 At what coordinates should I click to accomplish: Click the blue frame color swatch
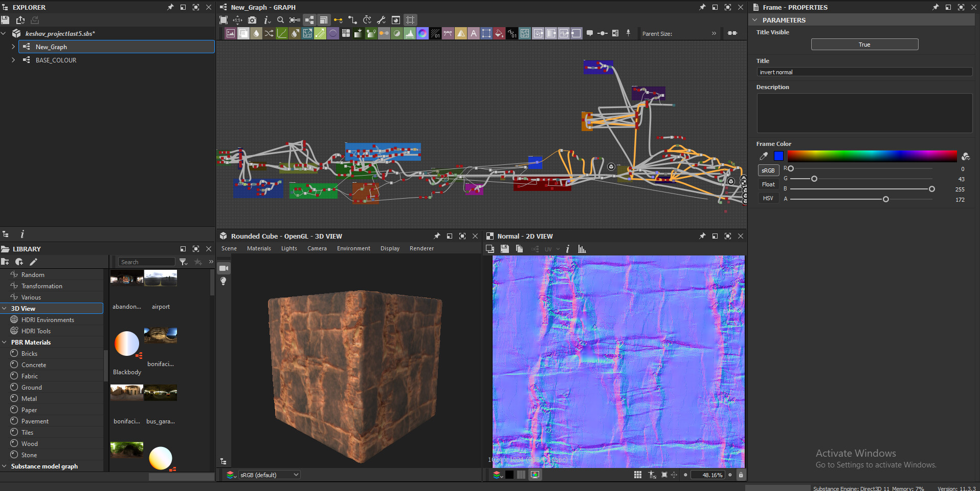778,156
